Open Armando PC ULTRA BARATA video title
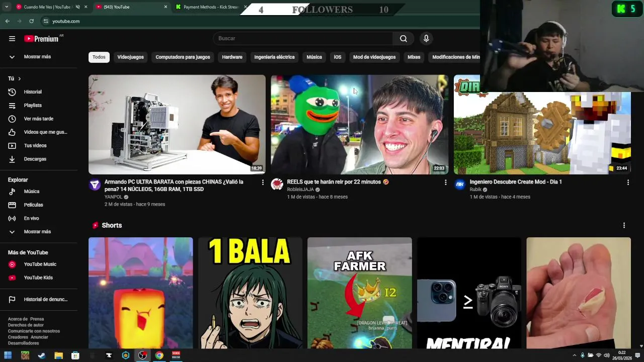644x362 pixels. (x=174, y=186)
